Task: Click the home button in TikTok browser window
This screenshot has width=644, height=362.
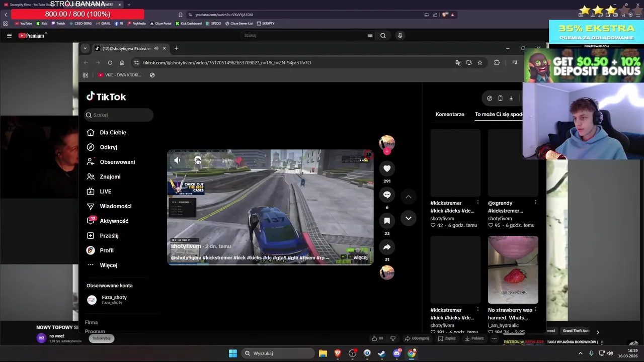Action: pos(122,63)
